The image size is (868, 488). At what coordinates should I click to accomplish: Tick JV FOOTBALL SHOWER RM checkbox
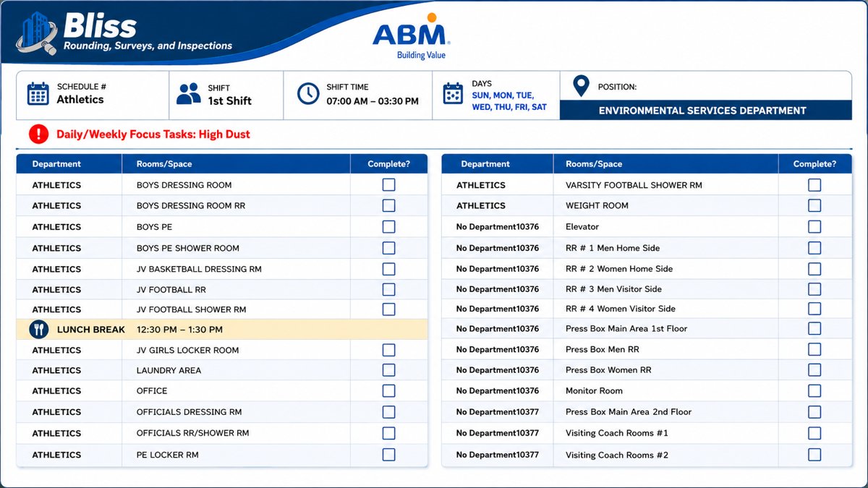point(388,309)
